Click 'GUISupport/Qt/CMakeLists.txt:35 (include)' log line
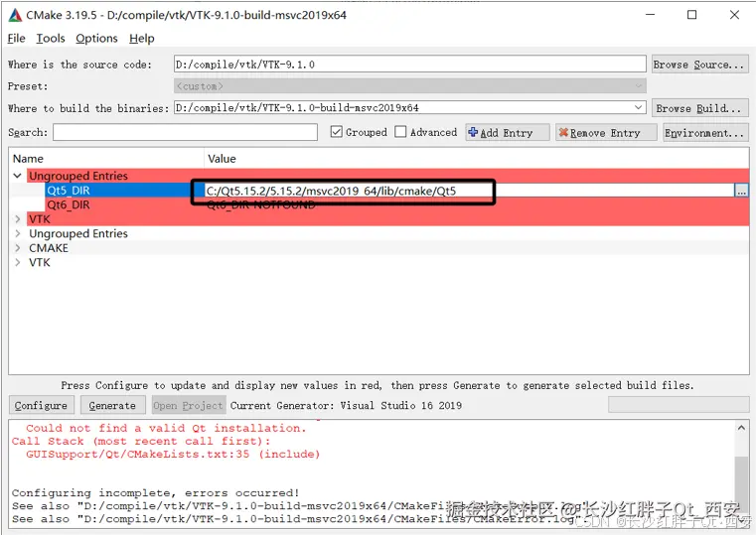Viewport: 756px width, 535px height. tap(173, 454)
